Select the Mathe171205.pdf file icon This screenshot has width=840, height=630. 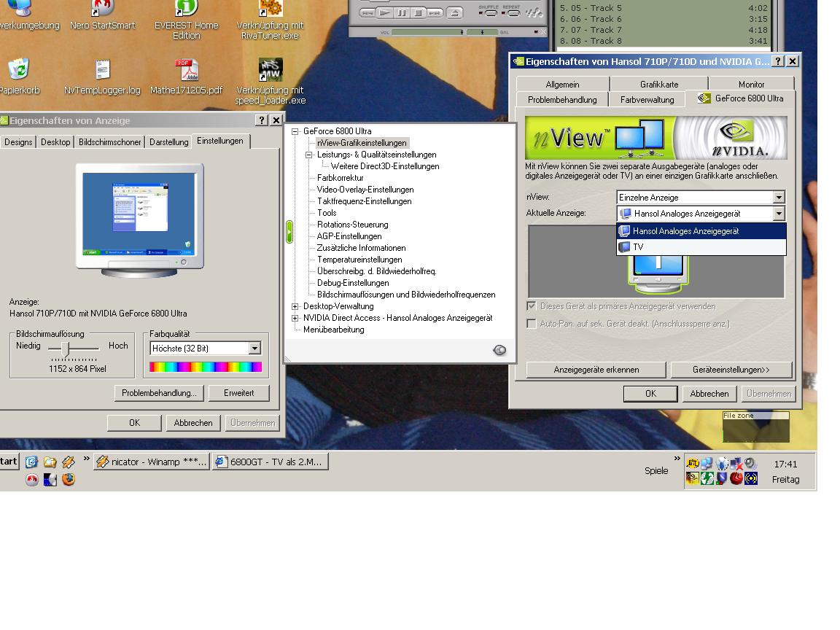[186, 77]
